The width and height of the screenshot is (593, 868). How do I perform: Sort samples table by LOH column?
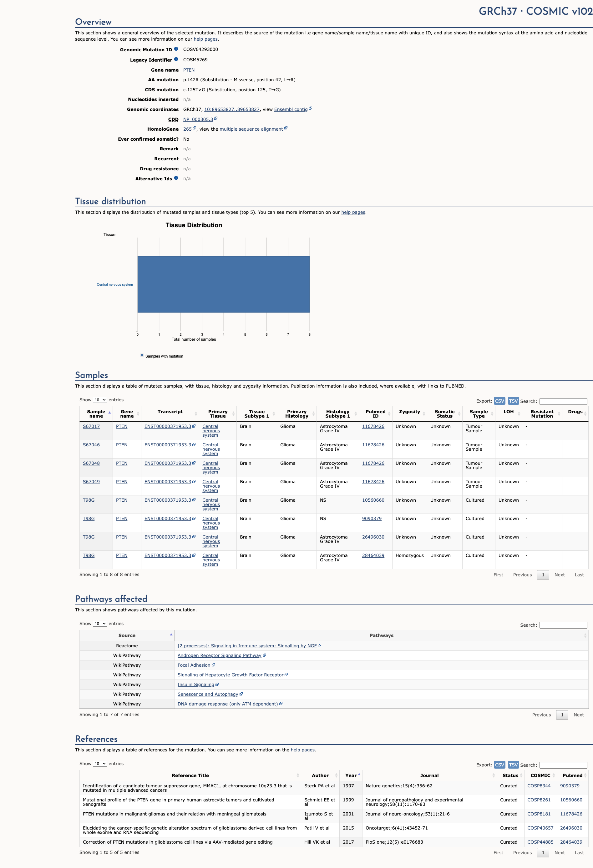point(509,414)
